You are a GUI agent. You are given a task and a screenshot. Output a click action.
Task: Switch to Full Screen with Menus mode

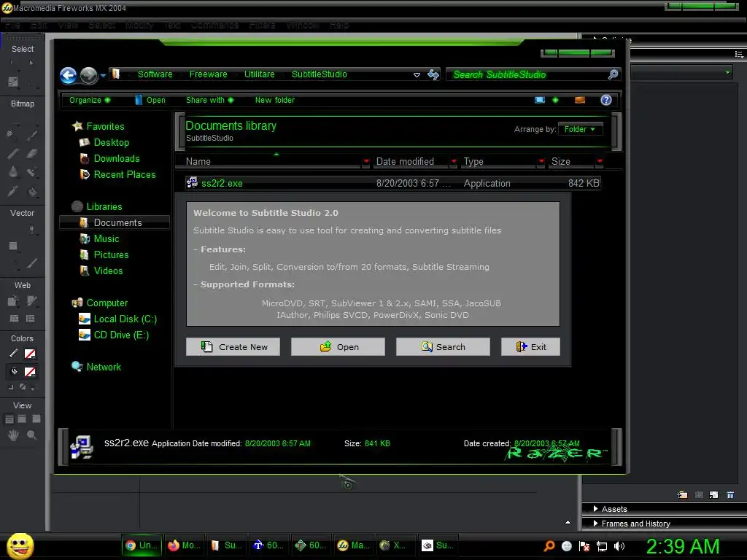(x=22, y=419)
